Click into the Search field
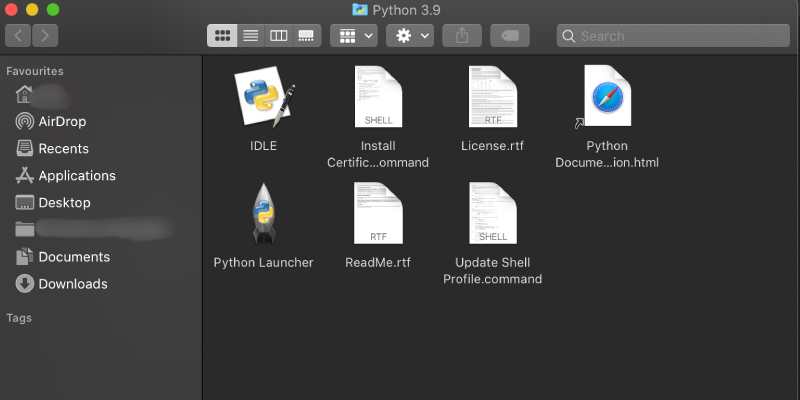Viewport: 800px width, 400px height. [x=673, y=36]
